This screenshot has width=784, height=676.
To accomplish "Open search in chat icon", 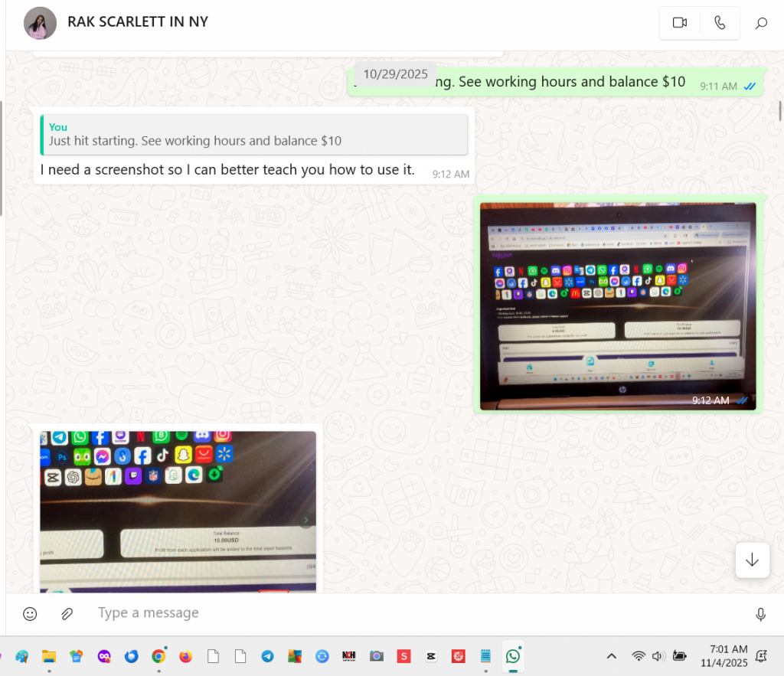I will click(x=761, y=23).
